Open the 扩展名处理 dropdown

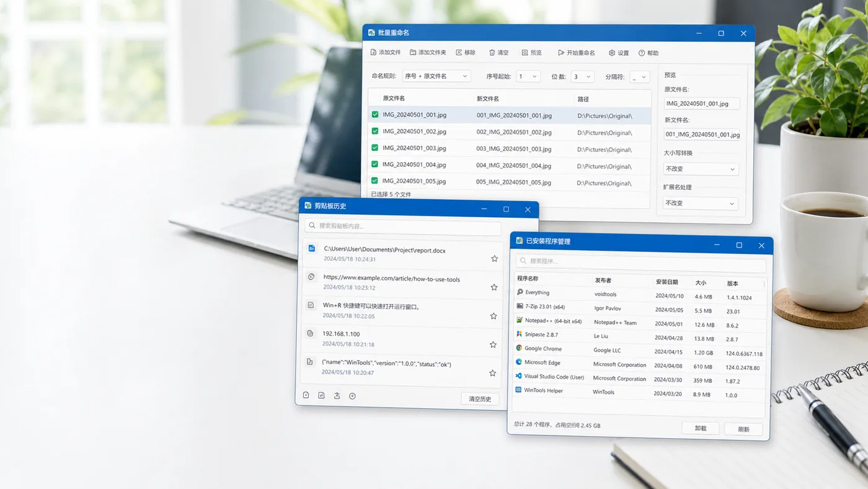701,203
